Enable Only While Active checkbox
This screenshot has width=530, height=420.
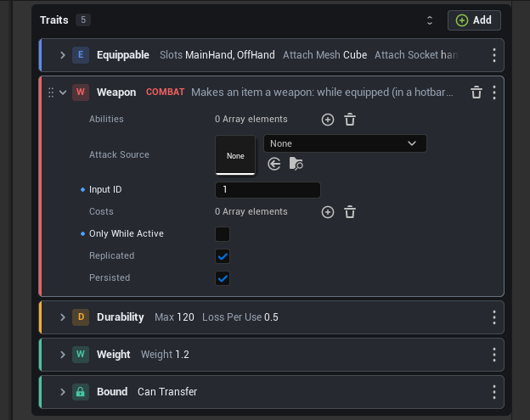point(223,234)
